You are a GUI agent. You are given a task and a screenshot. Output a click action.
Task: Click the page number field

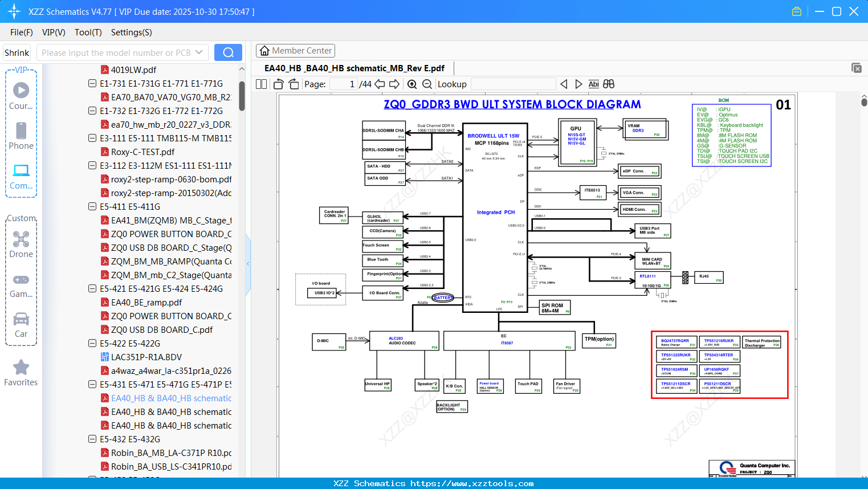coord(343,84)
